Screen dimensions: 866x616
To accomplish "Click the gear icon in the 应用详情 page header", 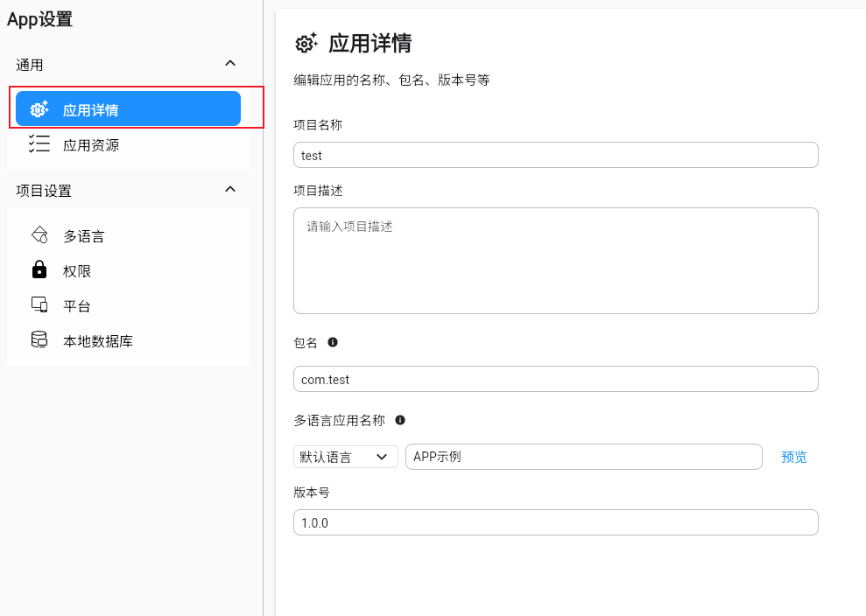I will 306,43.
